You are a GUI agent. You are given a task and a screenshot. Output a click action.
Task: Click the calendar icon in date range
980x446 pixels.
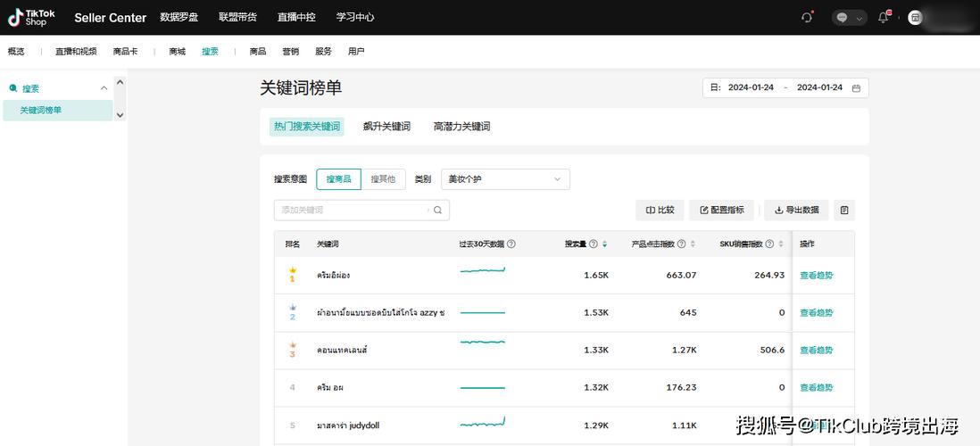point(856,88)
